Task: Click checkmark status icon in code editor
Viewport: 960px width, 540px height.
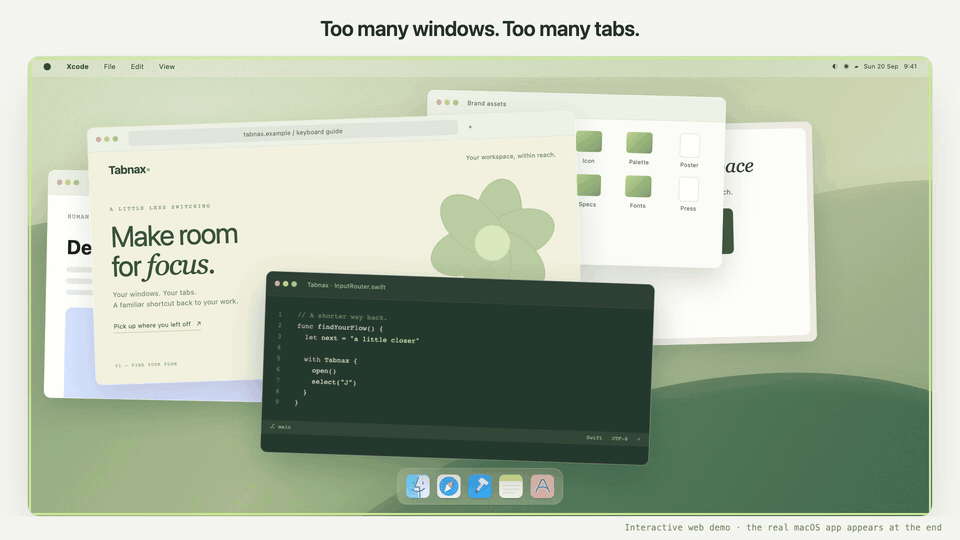Action: pos(639,439)
